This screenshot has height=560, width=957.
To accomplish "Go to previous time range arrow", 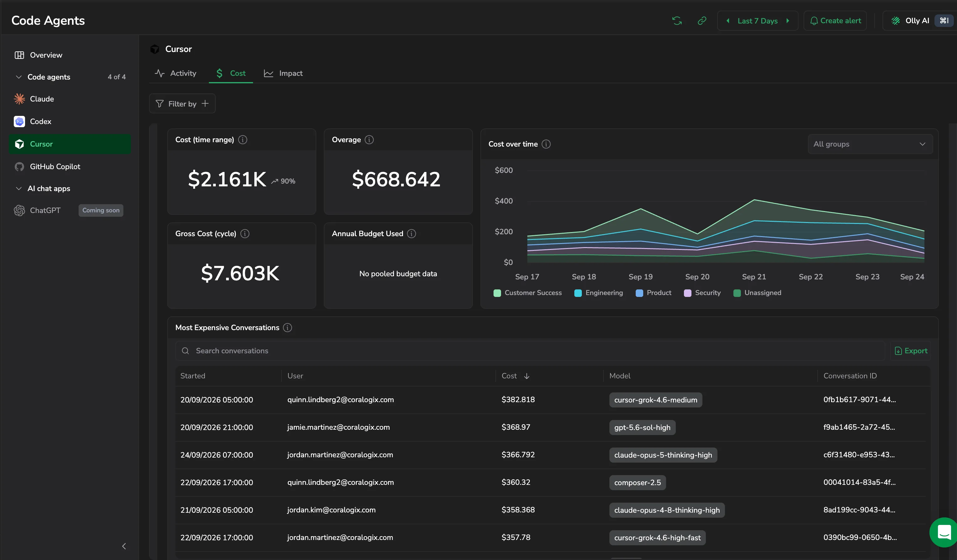I will [x=728, y=21].
